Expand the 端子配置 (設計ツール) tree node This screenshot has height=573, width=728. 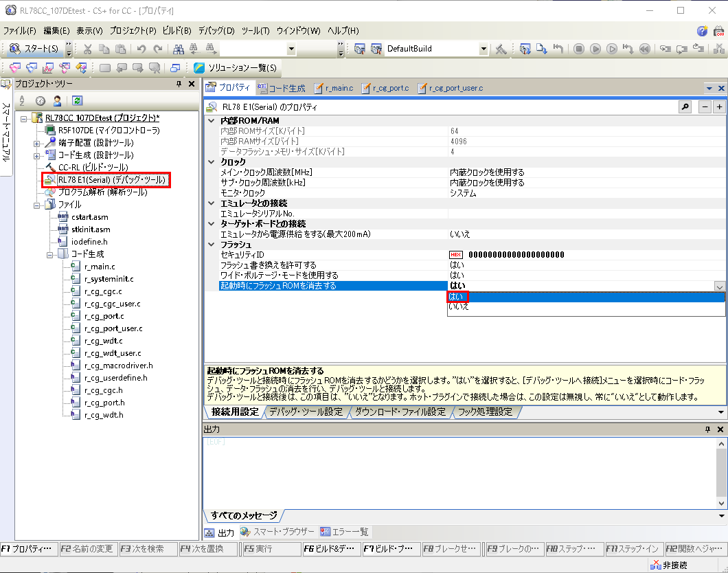pos(36,144)
